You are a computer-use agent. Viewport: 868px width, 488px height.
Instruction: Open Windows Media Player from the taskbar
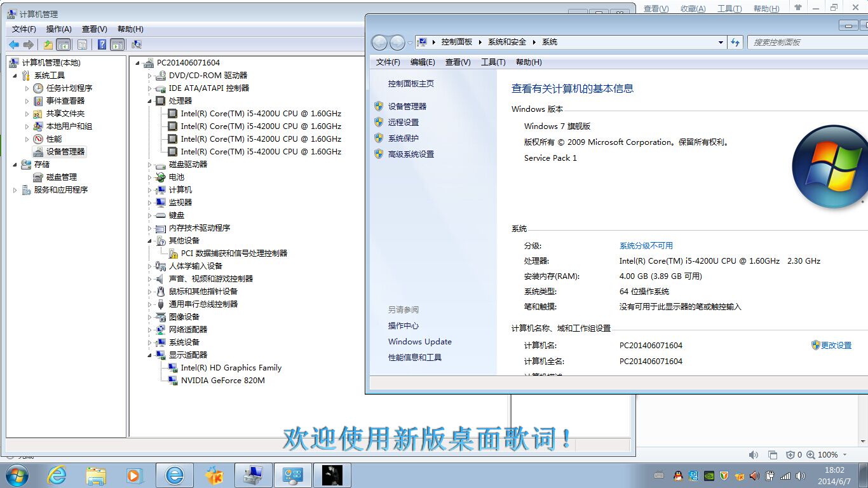[134, 475]
